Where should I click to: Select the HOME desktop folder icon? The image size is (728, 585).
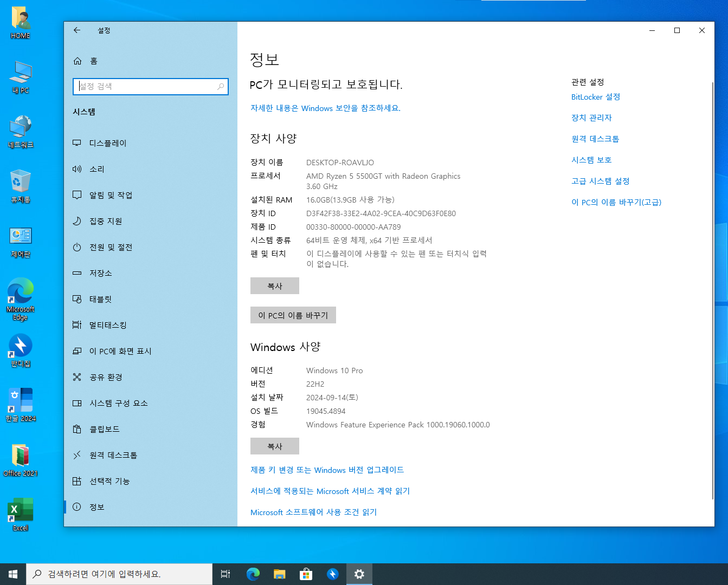(21, 23)
